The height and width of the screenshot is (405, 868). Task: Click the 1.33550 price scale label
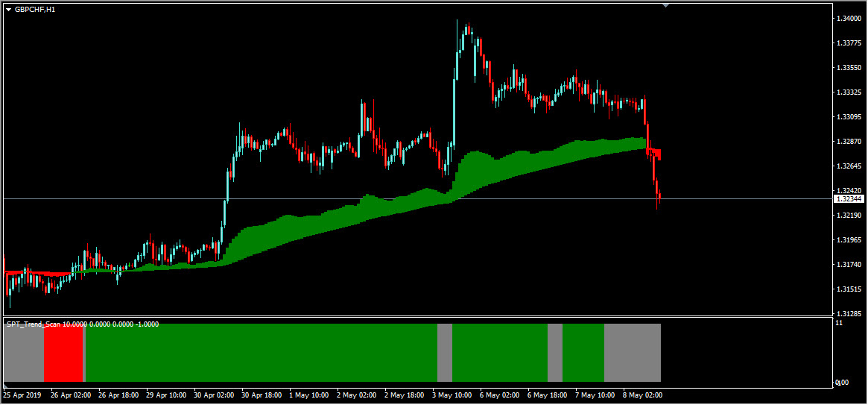click(849, 68)
